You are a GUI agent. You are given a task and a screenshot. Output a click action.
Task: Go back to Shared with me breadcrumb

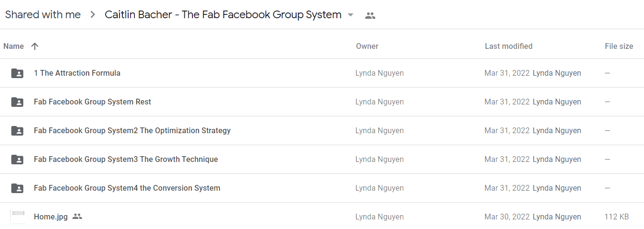pos(43,15)
